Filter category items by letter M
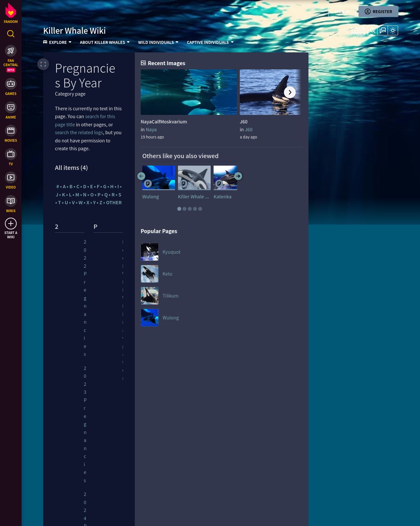Screen dimensions: 420x526 (77, 195)
